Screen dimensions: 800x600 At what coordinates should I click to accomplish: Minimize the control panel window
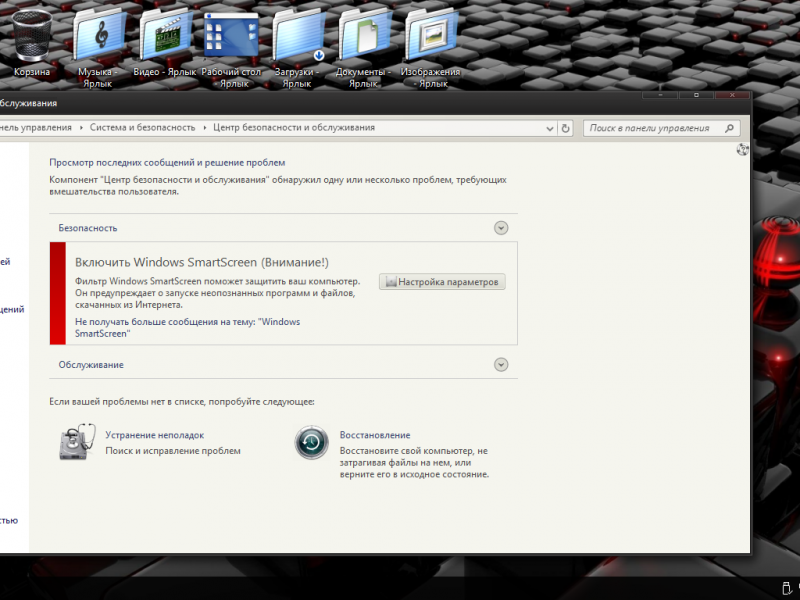click(x=661, y=95)
